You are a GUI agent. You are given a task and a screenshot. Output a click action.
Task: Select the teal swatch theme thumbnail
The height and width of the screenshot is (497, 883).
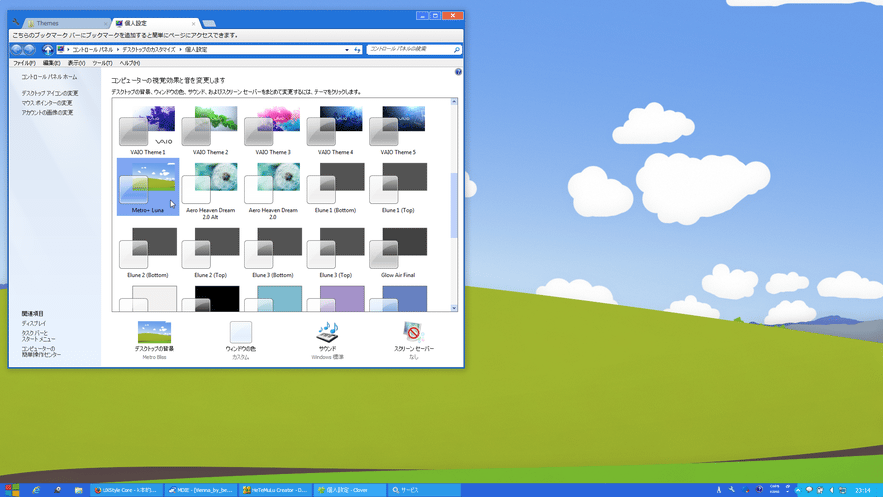pyautogui.click(x=273, y=298)
